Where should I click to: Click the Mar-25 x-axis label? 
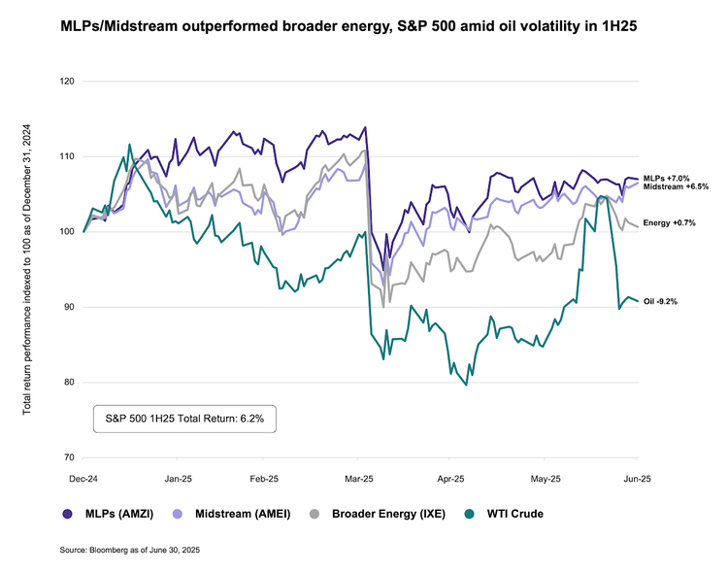pyautogui.click(x=360, y=480)
